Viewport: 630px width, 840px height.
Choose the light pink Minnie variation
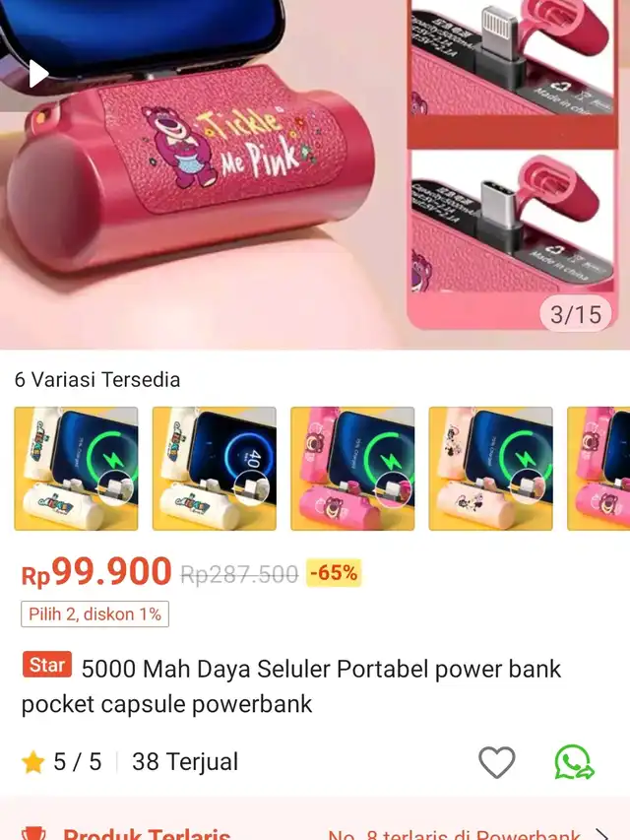pyautogui.click(x=491, y=469)
